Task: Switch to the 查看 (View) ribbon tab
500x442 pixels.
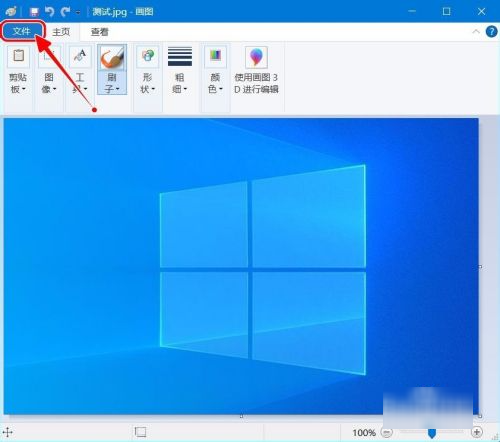Action: point(100,32)
